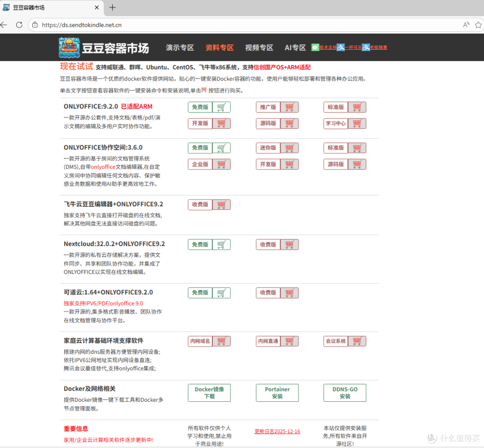Viewport: 484px width, 448px height.
Task: Click the 技术支持 link
Action: [328, 47]
